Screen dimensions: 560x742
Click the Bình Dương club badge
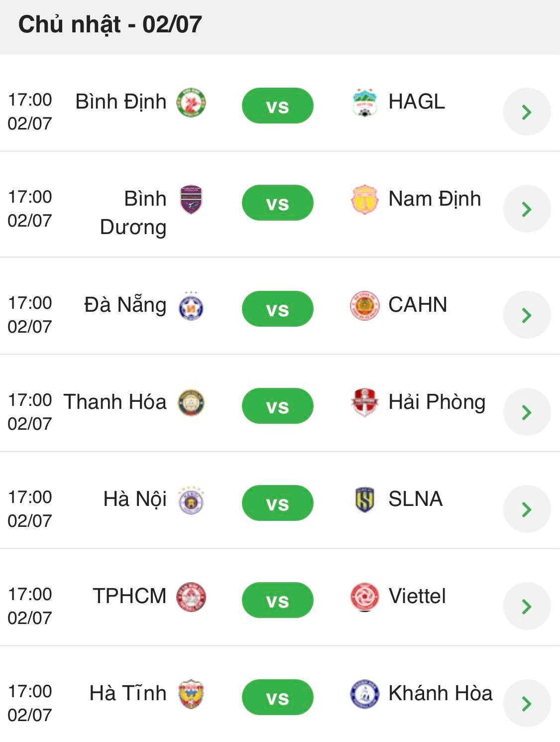click(x=191, y=200)
